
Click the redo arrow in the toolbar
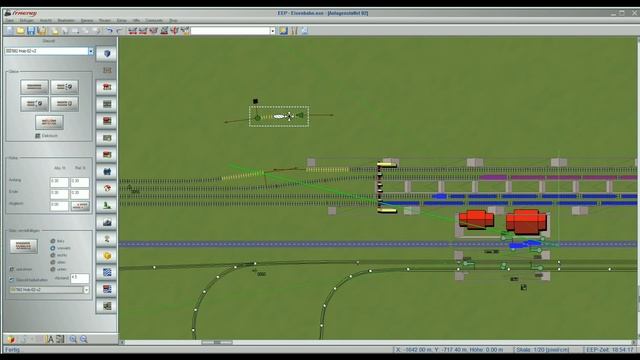coord(119,31)
